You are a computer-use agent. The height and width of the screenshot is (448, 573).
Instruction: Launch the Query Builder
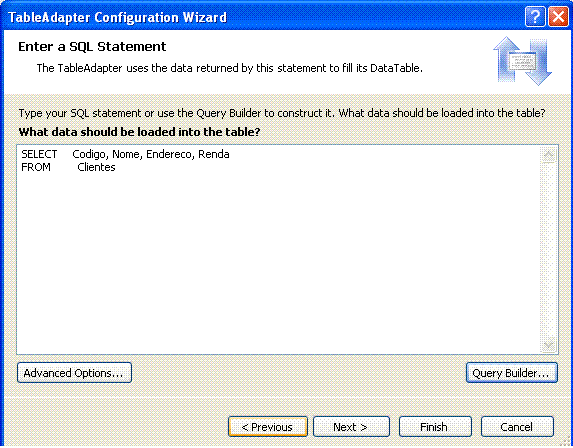click(x=512, y=373)
